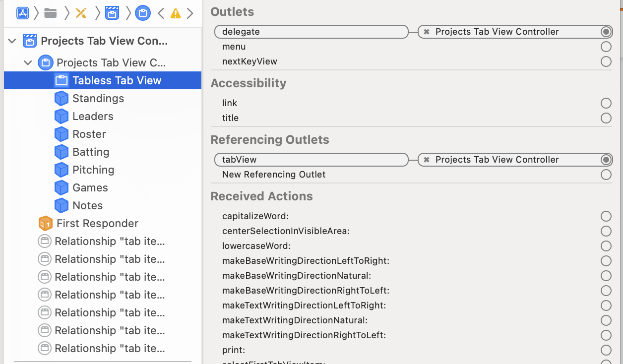Select the fourth Relationship "tab ite..." row
Screen dimensions: 623x364
103,295
